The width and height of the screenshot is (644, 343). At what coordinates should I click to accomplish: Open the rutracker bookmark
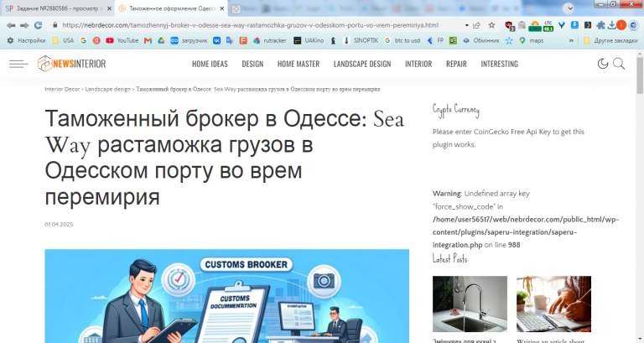pos(269,40)
